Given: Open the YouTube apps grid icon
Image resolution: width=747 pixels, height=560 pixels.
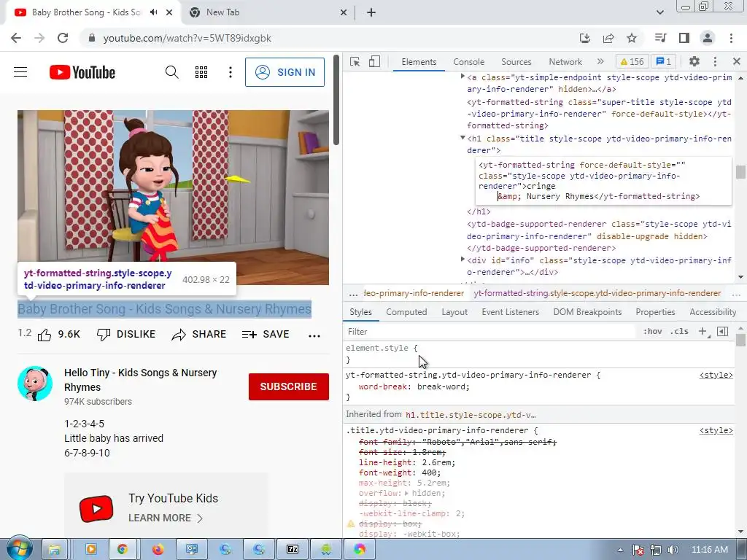Looking at the screenshot, I should (x=201, y=72).
